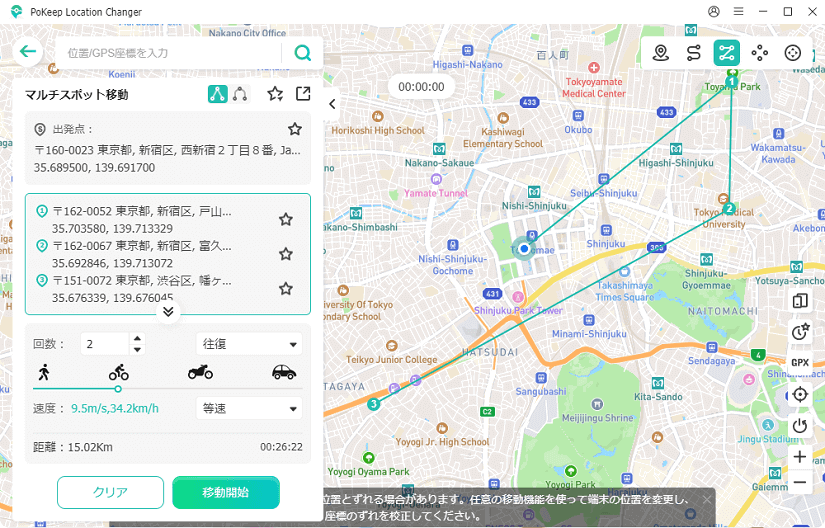Switch to road-following route toggle in panel header
This screenshot has width=825, height=528.
tap(240, 94)
